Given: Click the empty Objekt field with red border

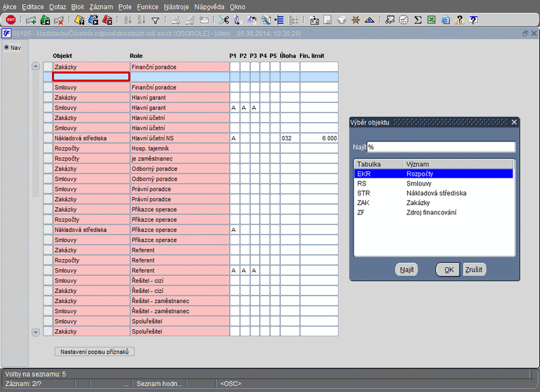Looking at the screenshot, I should coord(91,77).
